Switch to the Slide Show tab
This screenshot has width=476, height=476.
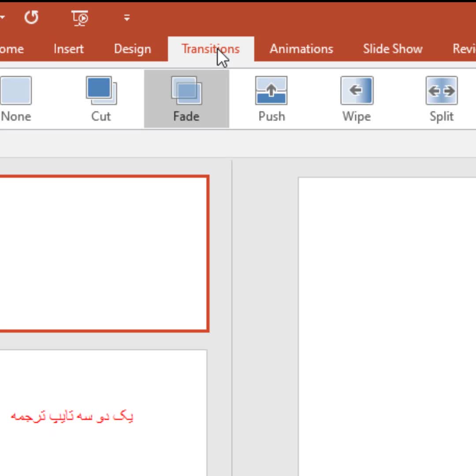click(392, 49)
